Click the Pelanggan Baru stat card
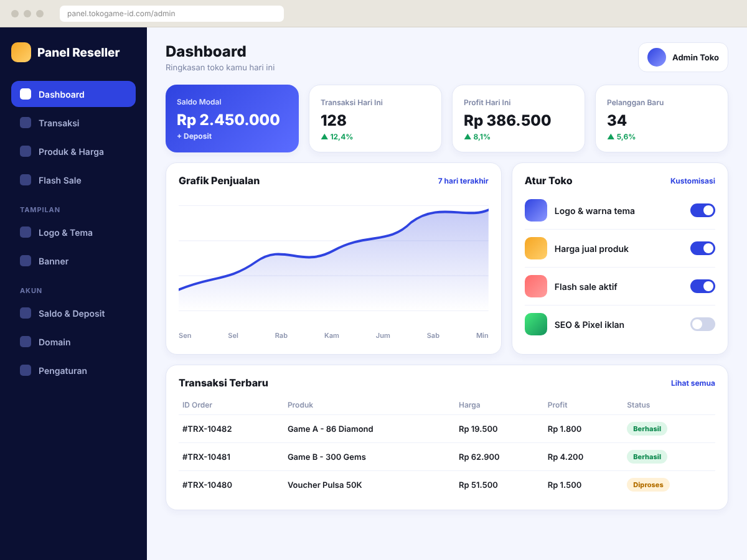 [x=662, y=118]
